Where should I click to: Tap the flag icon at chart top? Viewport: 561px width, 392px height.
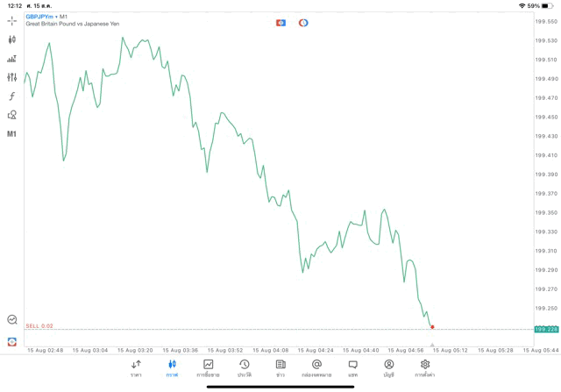pyautogui.click(x=280, y=23)
